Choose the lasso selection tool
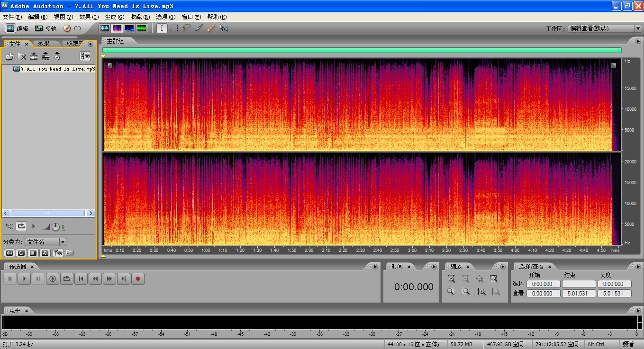644x349 pixels. (x=187, y=28)
